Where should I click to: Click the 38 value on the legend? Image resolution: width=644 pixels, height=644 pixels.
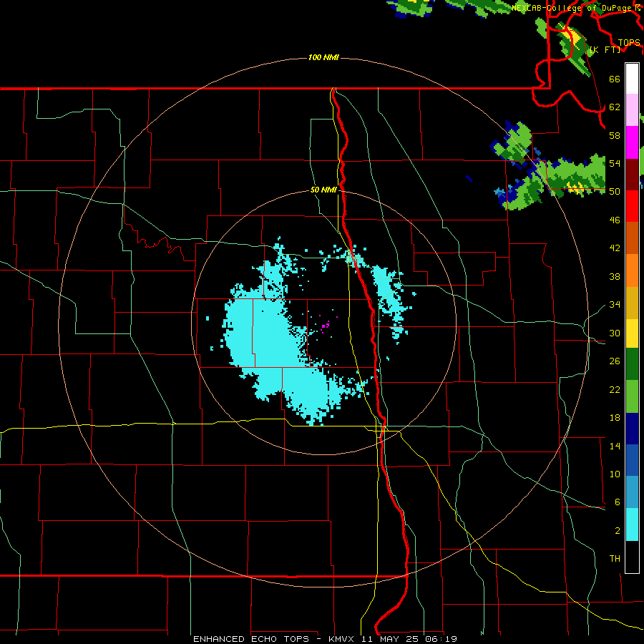[615, 276]
